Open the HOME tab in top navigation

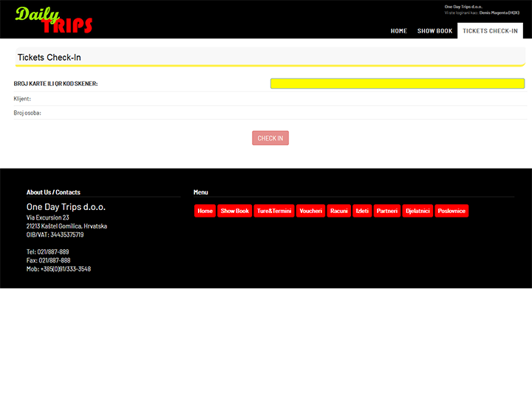coord(398,31)
